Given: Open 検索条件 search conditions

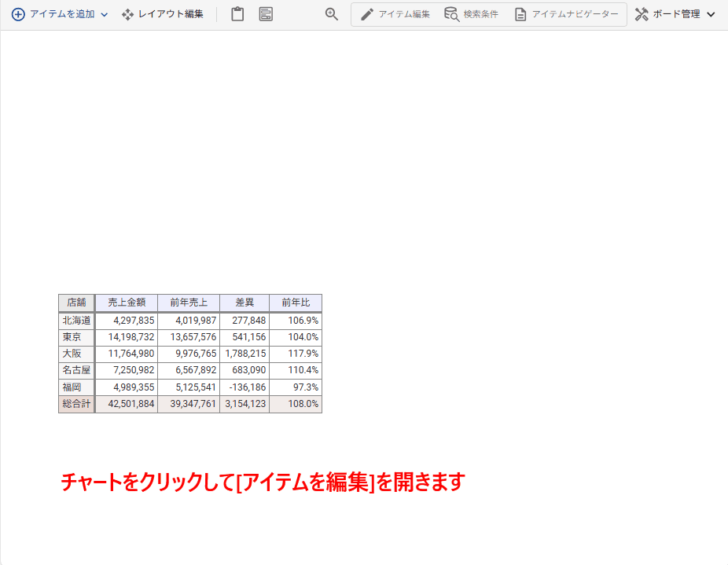Looking at the screenshot, I should click(472, 14).
